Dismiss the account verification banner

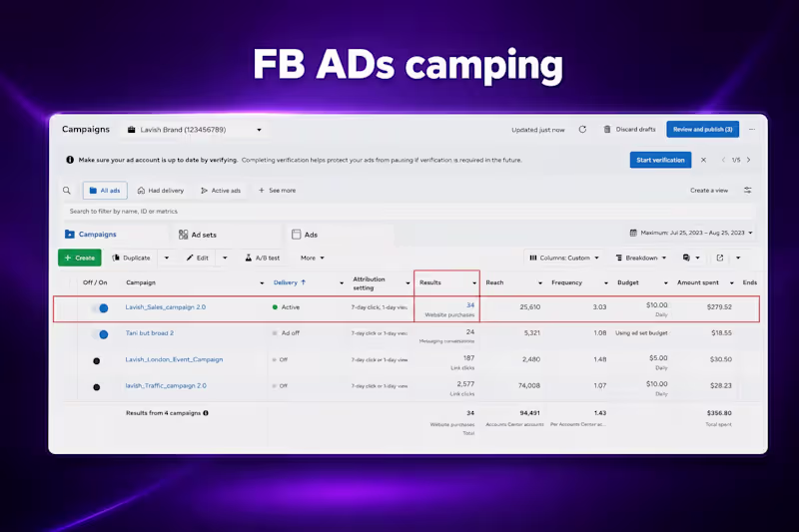point(703,160)
